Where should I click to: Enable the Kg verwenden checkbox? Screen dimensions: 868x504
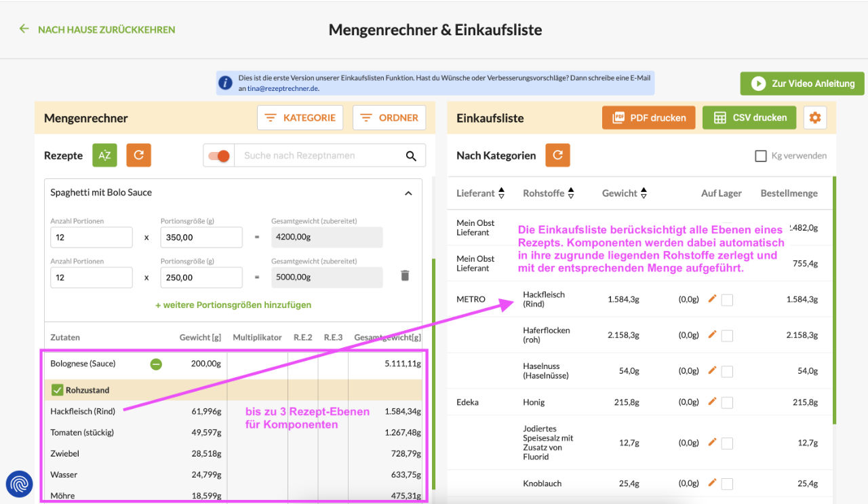(x=760, y=155)
